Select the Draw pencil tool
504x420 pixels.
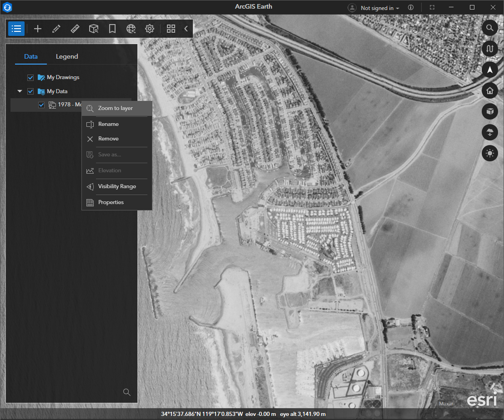[56, 28]
